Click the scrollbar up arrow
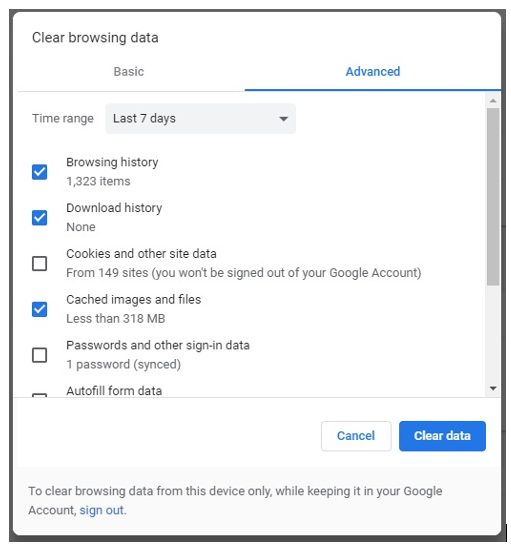 pyautogui.click(x=493, y=101)
